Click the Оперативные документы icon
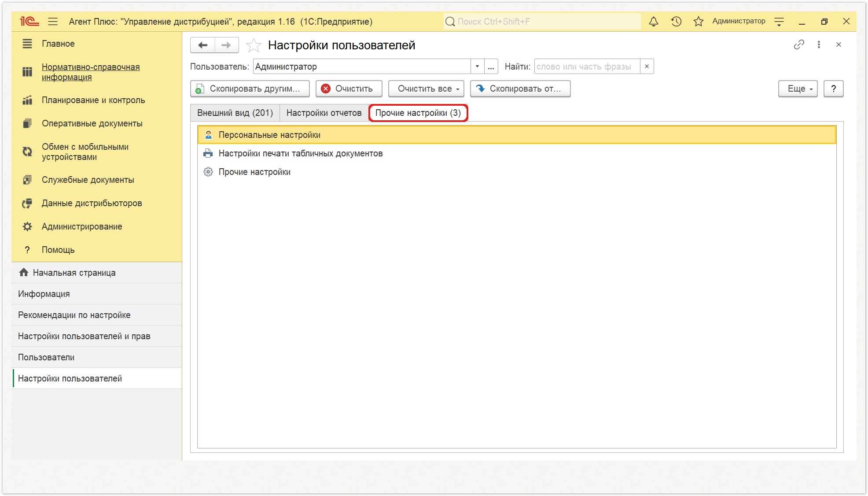The height and width of the screenshot is (496, 868). point(27,123)
